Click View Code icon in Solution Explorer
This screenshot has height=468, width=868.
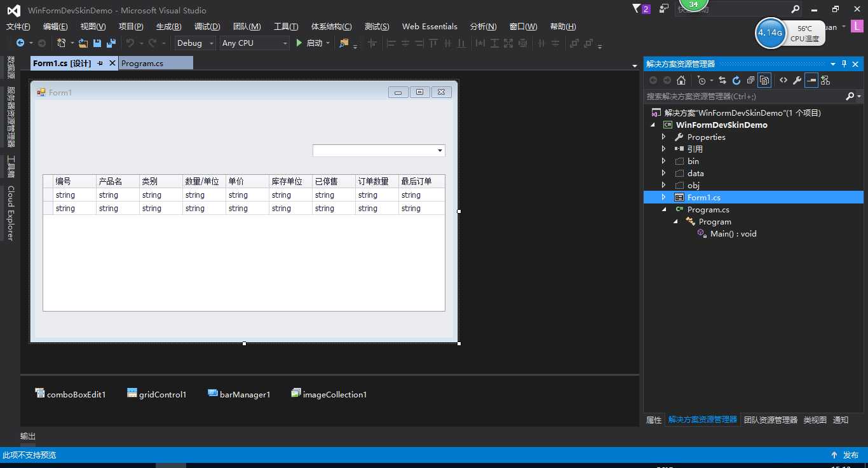click(x=783, y=80)
